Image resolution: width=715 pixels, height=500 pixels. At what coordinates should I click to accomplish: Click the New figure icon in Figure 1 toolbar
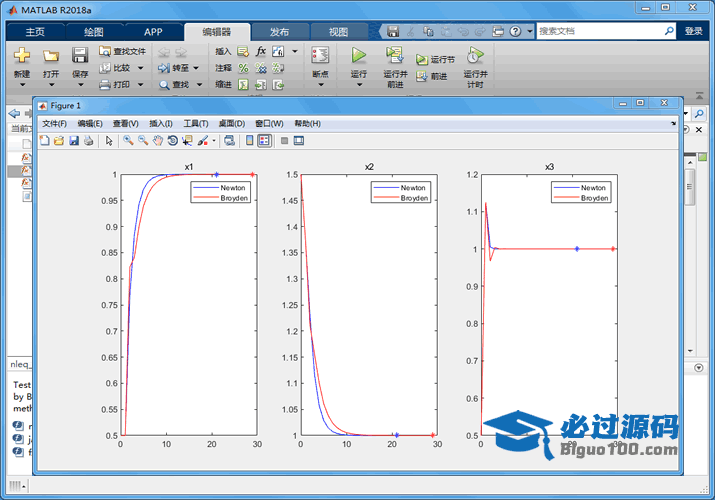point(45,140)
